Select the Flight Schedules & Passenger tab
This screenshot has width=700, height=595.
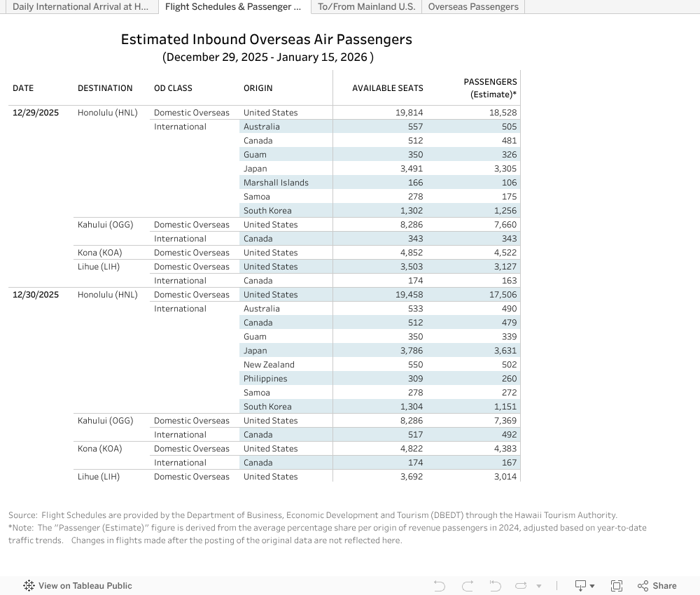point(233,7)
